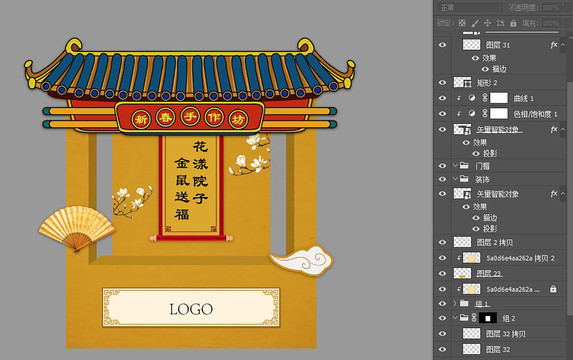The height and width of the screenshot is (360, 573).
Task: Click the 矩形 2 shape thumbnail
Action: pos(463,83)
